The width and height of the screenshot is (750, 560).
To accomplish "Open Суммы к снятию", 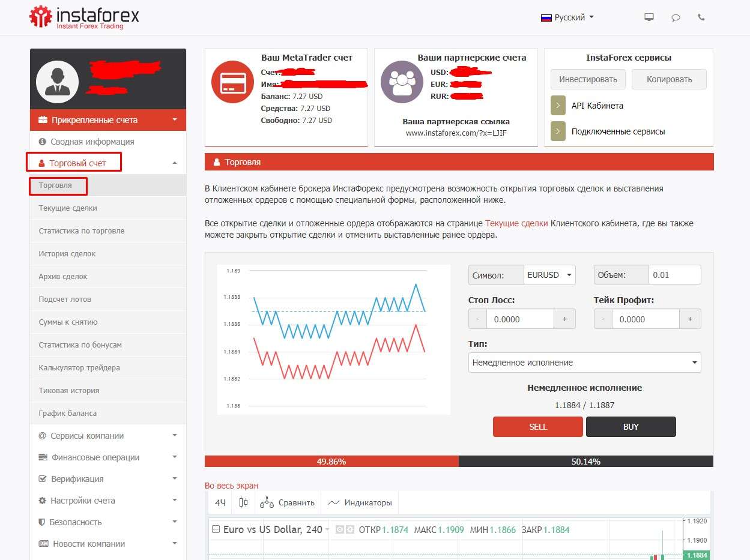I will (108, 322).
